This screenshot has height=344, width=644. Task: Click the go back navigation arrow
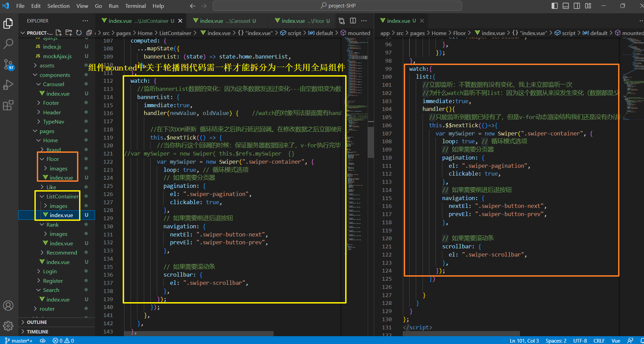193,6
